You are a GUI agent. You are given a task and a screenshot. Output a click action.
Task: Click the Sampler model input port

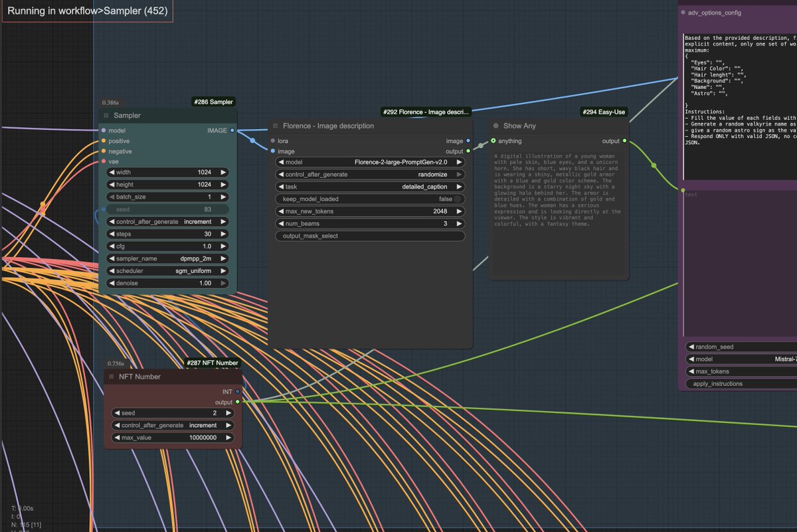[x=104, y=131]
